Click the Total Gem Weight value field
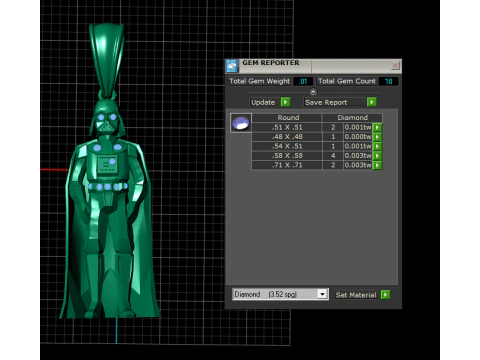 [303, 81]
